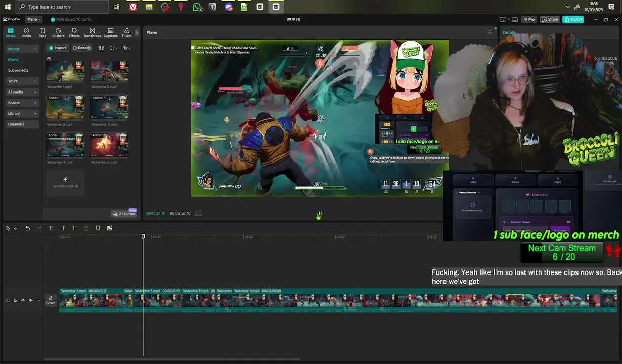Select Media under Import in the sidebar
This screenshot has width=622, height=364.
13,60
